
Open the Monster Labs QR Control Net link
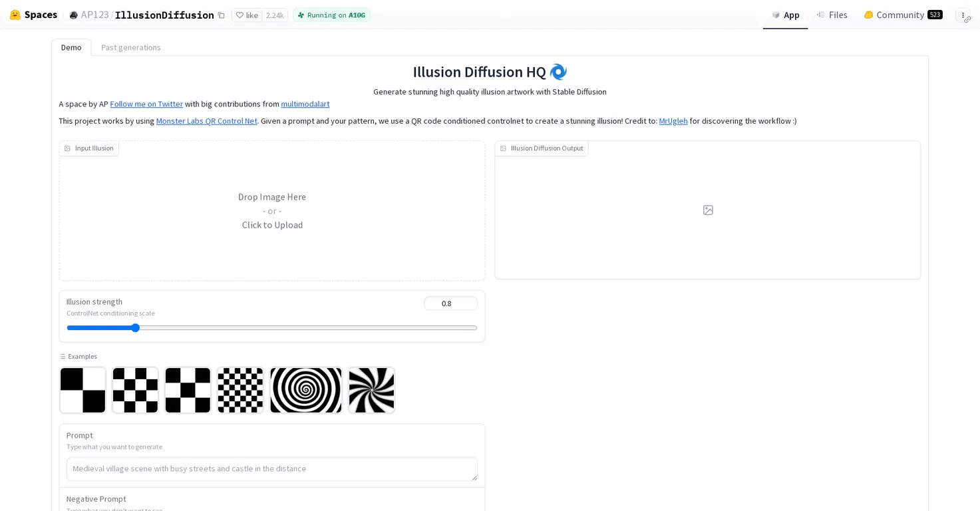click(x=207, y=121)
